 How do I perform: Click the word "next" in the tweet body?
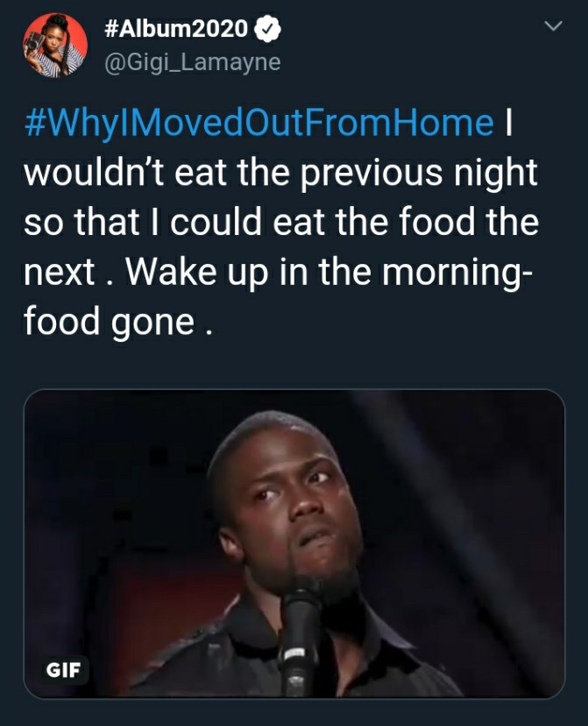click(x=60, y=272)
